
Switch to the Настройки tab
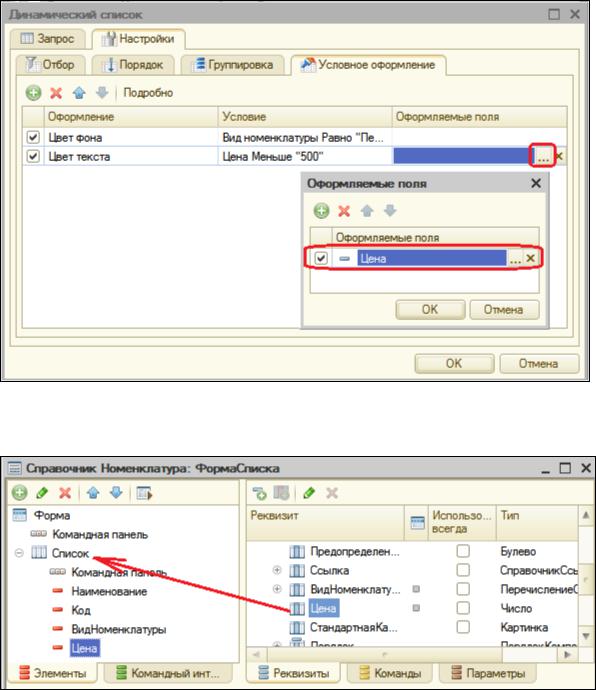coord(138,39)
